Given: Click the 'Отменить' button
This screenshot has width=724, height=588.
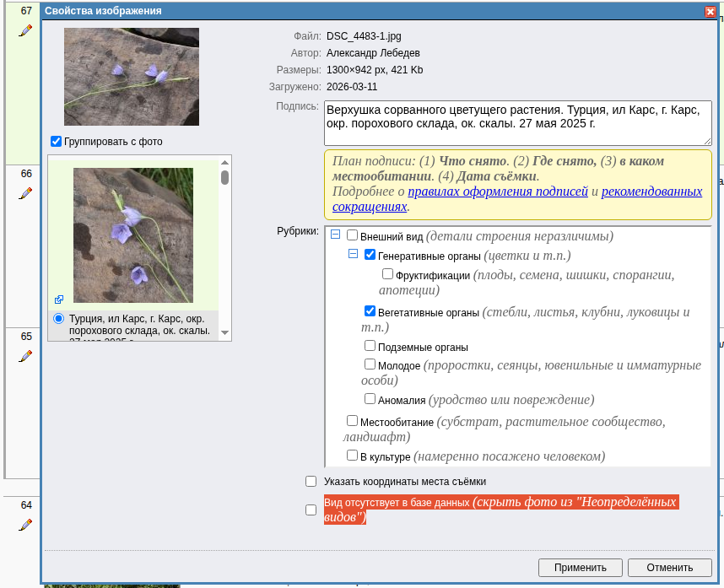Looking at the screenshot, I should pyautogui.click(x=670, y=568).
